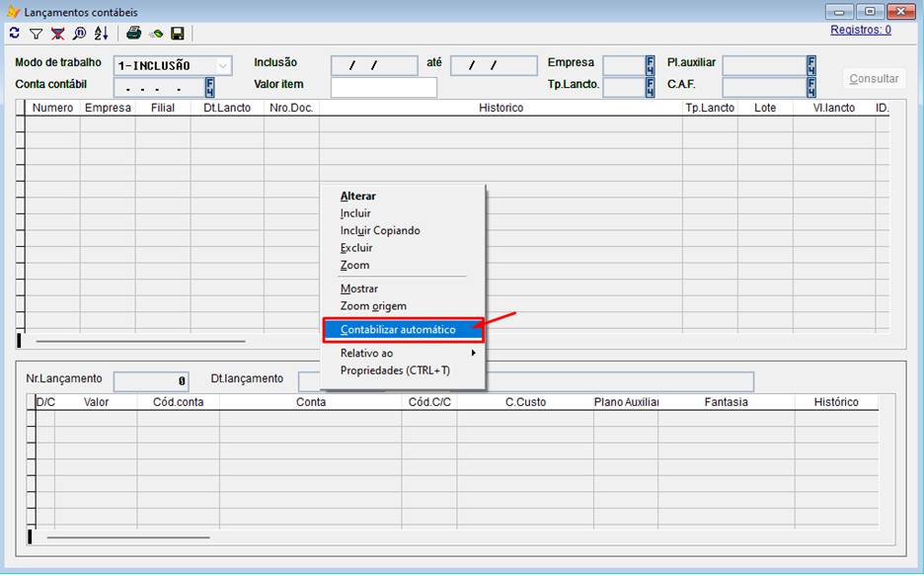
Task: Expand the Relativo ao submenu
Action: [x=405, y=353]
